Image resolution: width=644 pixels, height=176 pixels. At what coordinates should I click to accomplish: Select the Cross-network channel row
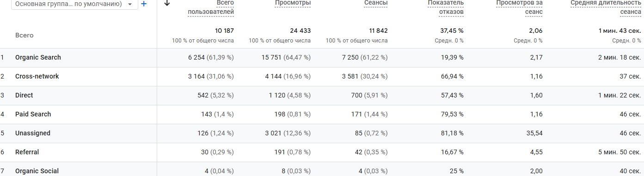[322, 76]
